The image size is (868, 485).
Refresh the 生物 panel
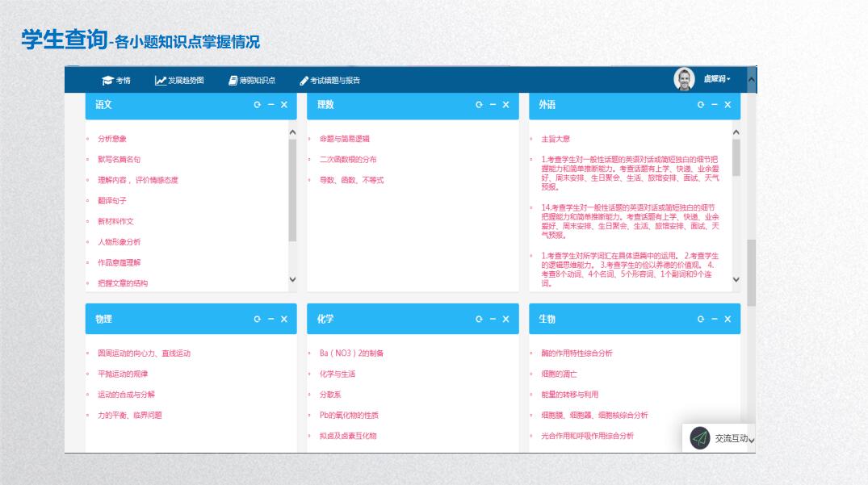(701, 319)
